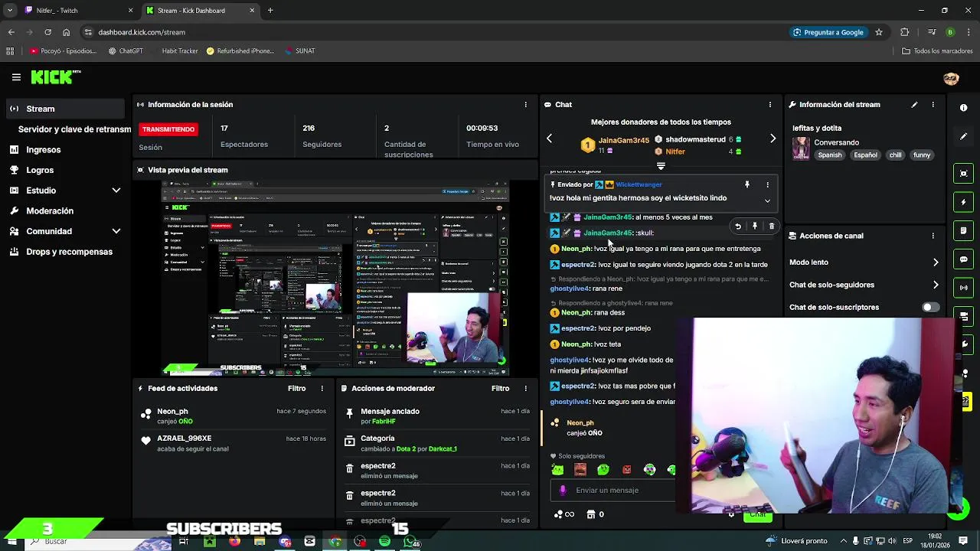Open WhatsApp from the Windows taskbar
This screenshot has width=980, height=551.
click(x=411, y=541)
